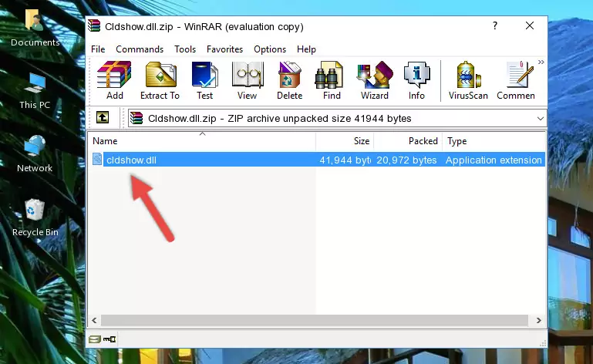Open the Tools menu

click(185, 49)
